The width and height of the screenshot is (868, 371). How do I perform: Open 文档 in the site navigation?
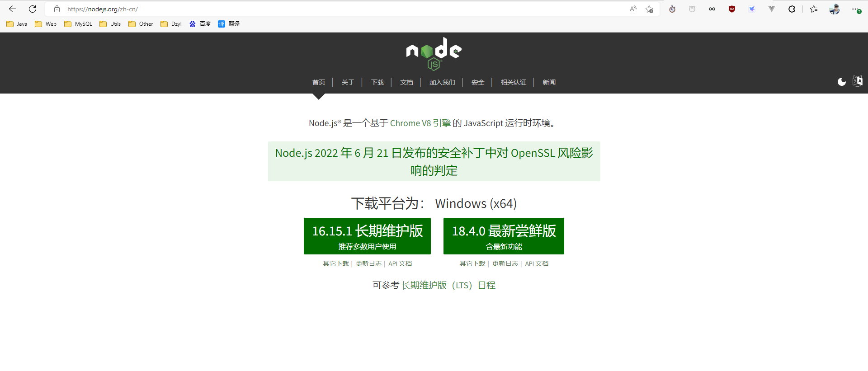point(406,82)
